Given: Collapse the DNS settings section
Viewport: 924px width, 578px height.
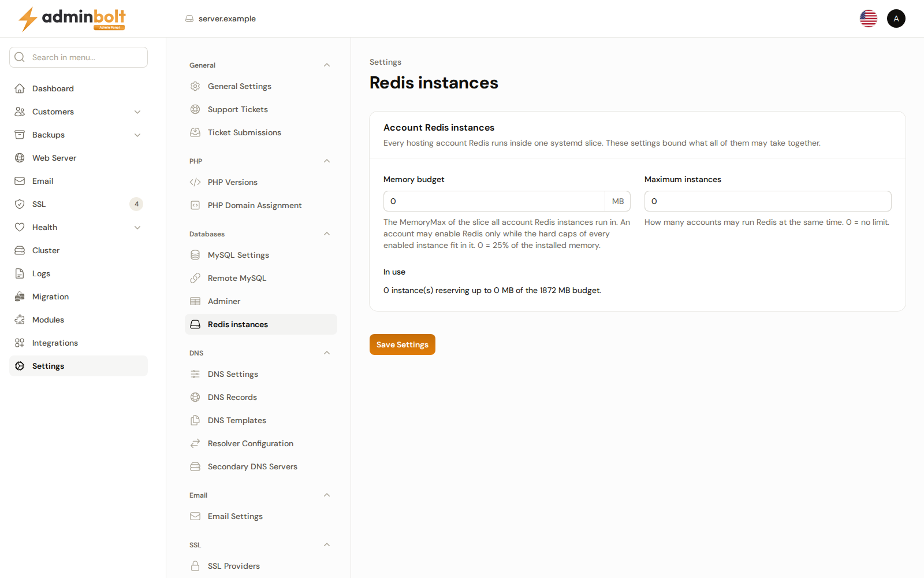Looking at the screenshot, I should [x=327, y=353].
